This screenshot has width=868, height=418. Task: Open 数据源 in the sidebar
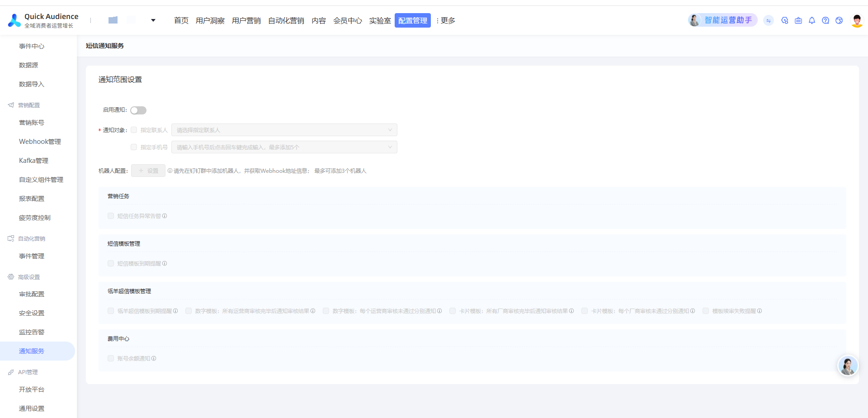(x=28, y=65)
